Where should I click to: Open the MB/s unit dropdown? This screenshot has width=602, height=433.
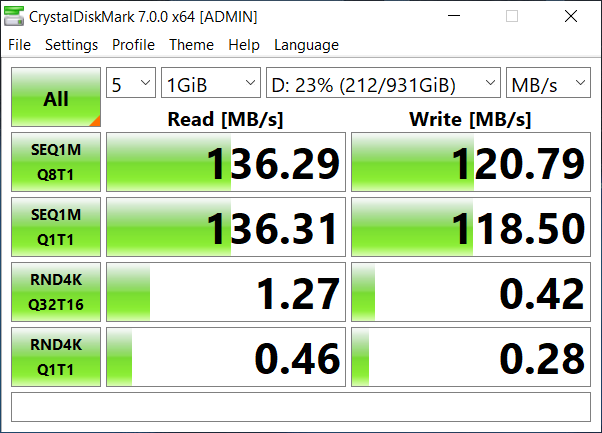point(548,83)
